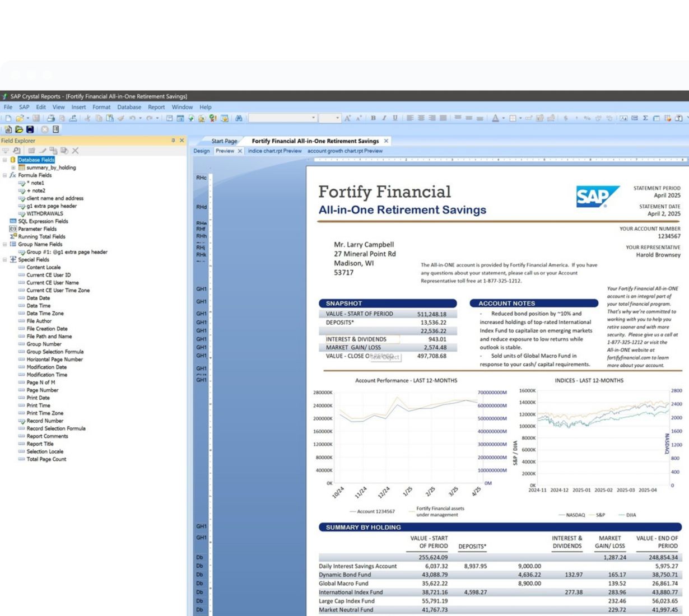Open the font name dropdown
Viewport: 689px width, 616px height.
coord(313,118)
